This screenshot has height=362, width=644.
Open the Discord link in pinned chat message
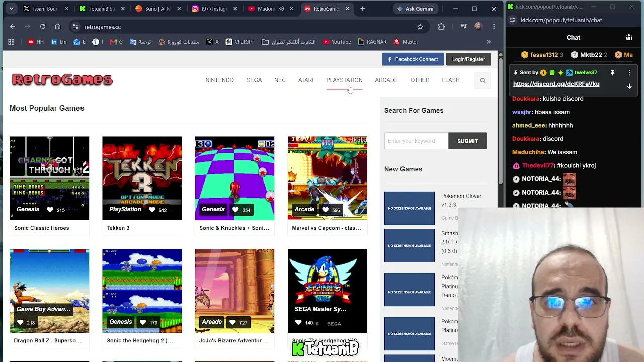[556, 84]
